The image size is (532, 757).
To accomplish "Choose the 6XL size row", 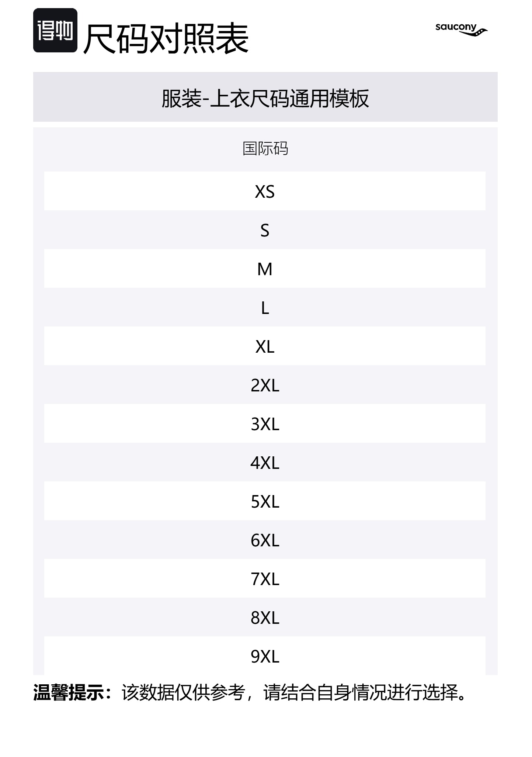I will pos(265,540).
